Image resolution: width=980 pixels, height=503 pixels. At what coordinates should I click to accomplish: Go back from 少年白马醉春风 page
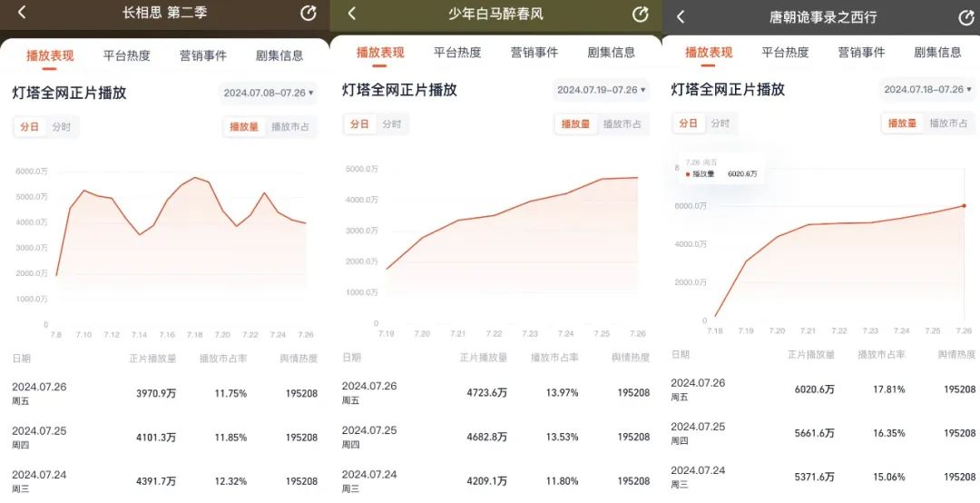[352, 14]
